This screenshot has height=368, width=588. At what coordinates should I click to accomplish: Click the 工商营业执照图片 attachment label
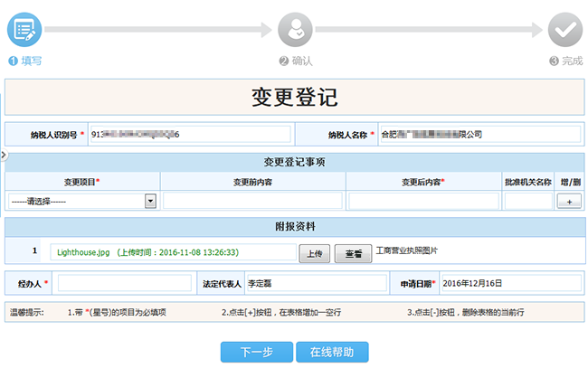[413, 249]
